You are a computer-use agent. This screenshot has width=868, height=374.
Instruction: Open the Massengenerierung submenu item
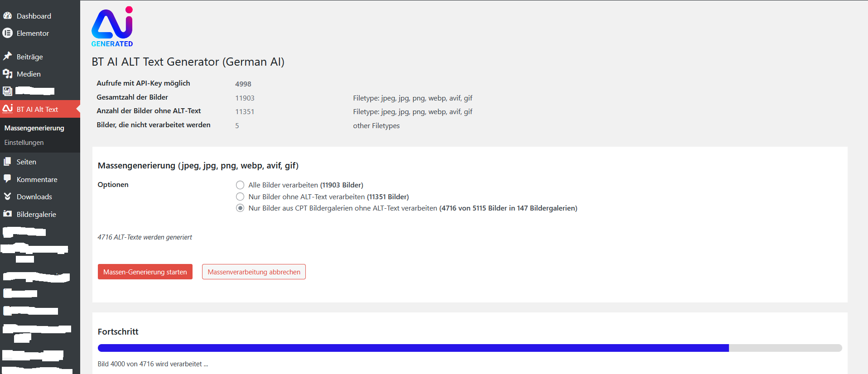[x=34, y=128]
